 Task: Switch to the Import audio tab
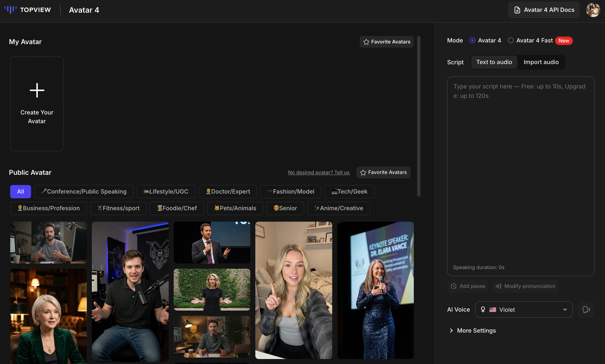pos(541,62)
